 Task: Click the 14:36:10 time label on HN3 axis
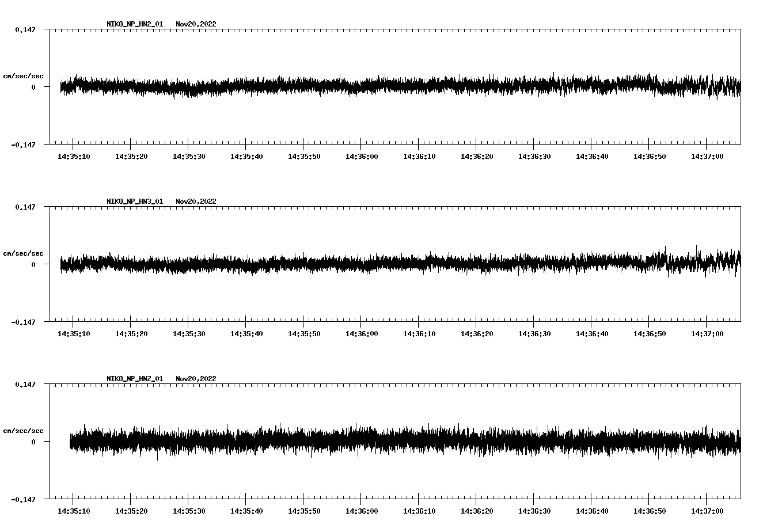419,334
